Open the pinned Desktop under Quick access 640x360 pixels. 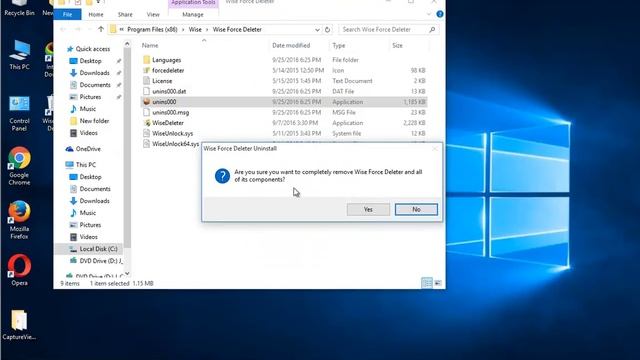pyautogui.click(x=90, y=61)
